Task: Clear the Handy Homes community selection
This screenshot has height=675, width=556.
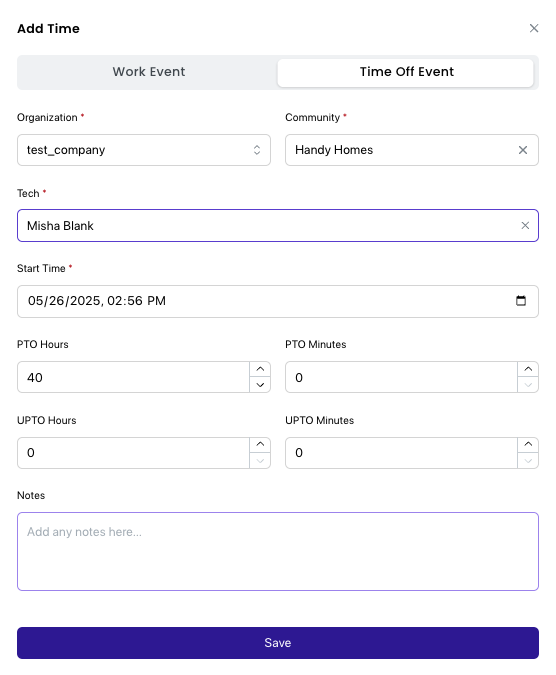Action: (522, 150)
